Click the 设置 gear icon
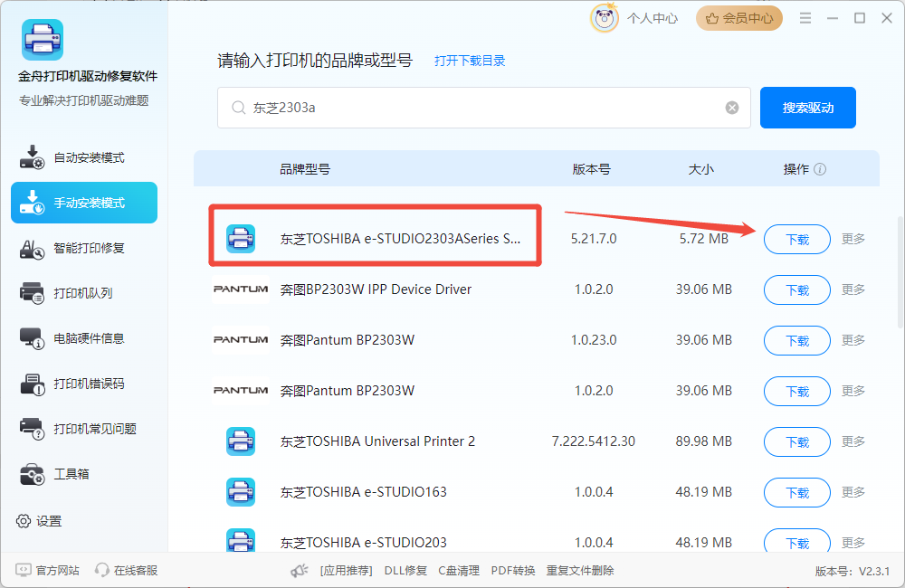905x588 pixels. [x=24, y=521]
